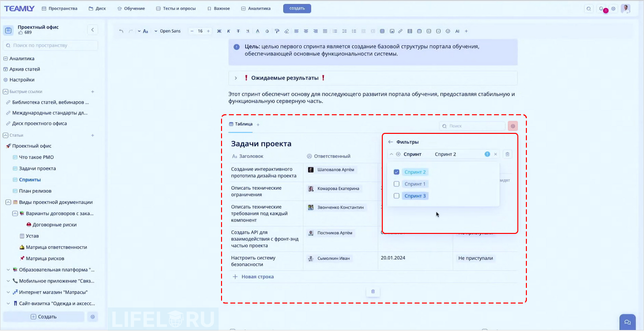This screenshot has height=331, width=644.
Task: Decrease font size with the minus stepper
Action: (x=191, y=31)
